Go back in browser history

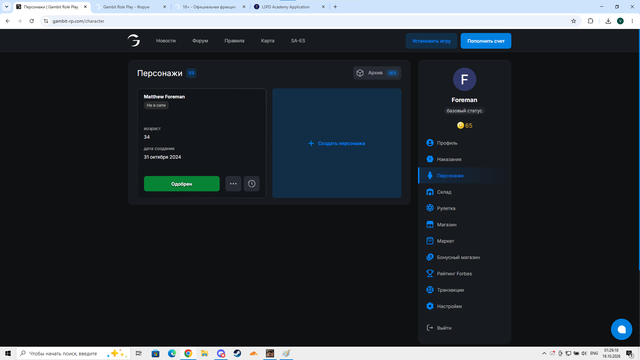[8, 21]
